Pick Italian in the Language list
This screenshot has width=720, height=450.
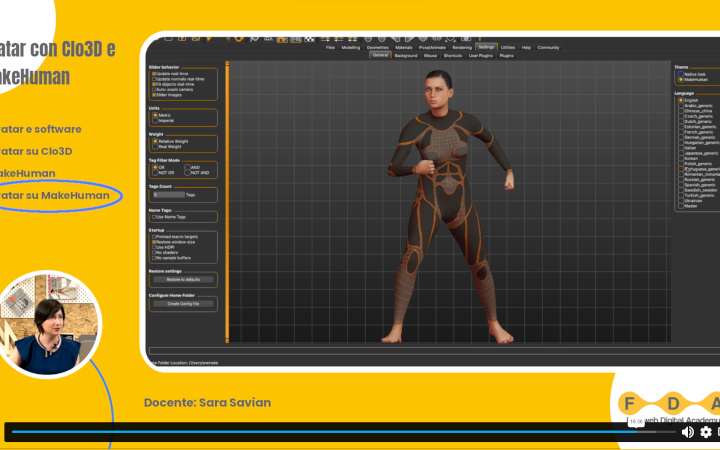tap(680, 148)
